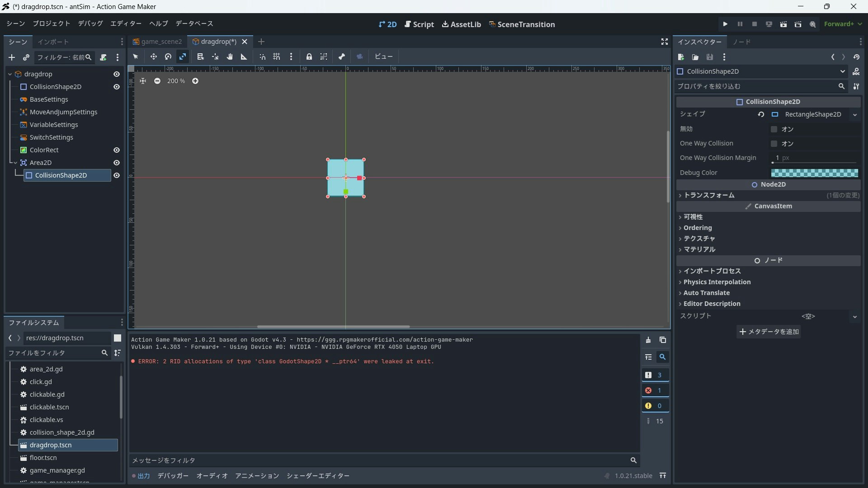This screenshot has width=868, height=488.
Task: Open the Forward+ renderer dropdown
Action: tap(844, 24)
